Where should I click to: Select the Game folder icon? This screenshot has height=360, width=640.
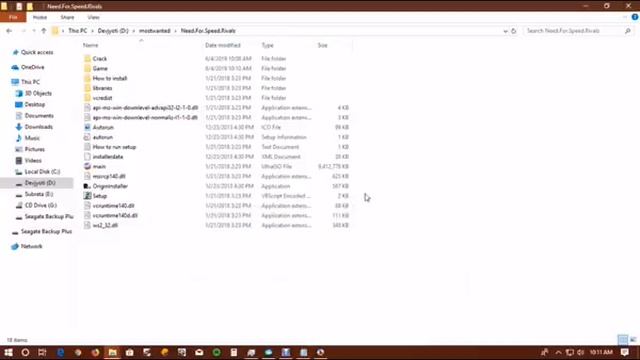click(87, 69)
